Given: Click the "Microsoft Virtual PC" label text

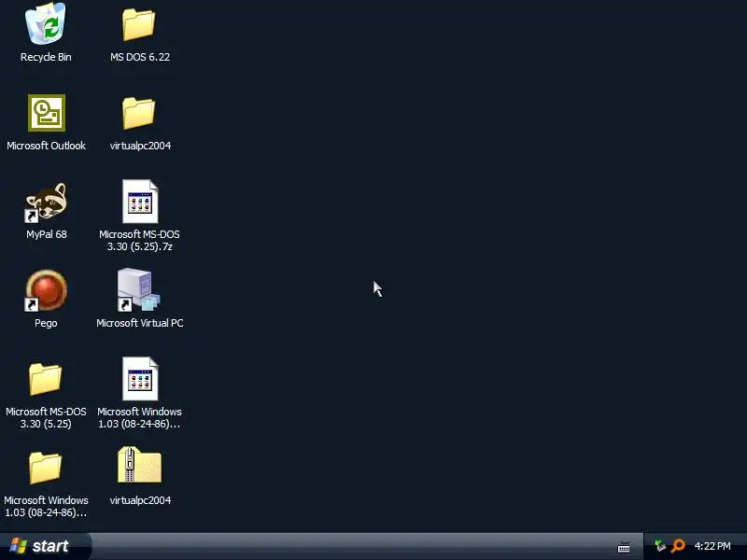Looking at the screenshot, I should 139,323.
